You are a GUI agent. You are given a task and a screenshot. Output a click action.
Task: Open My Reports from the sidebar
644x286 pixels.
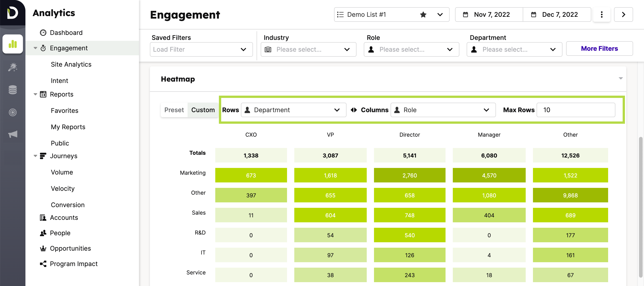tap(68, 127)
